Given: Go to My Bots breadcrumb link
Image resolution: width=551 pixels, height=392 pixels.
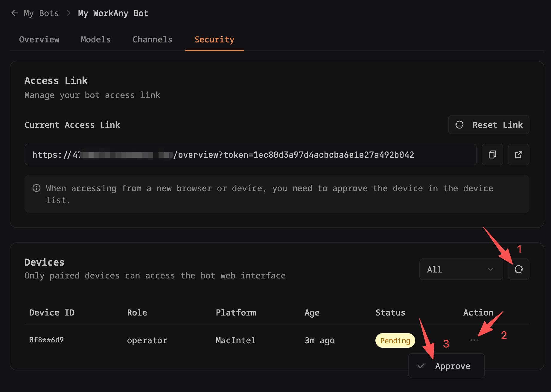Looking at the screenshot, I should click(x=41, y=13).
